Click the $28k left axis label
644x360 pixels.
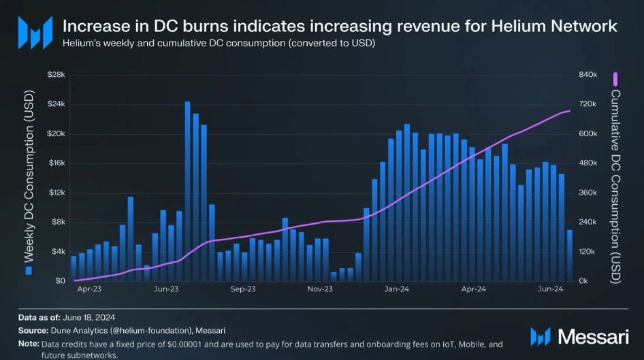57,75
